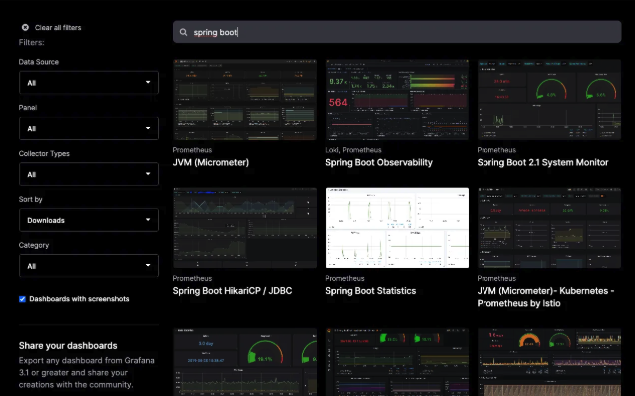Open Spring Boot 2.1 System Monitor thumbnail

[x=549, y=100]
